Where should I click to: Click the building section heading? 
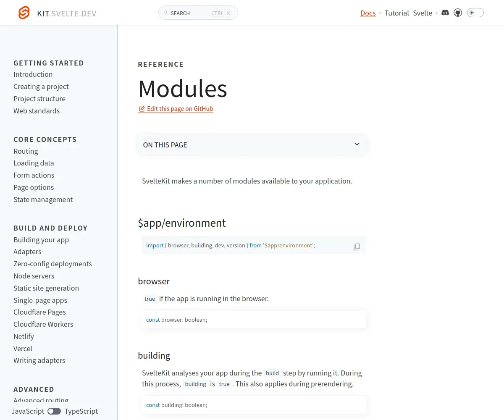[154, 356]
